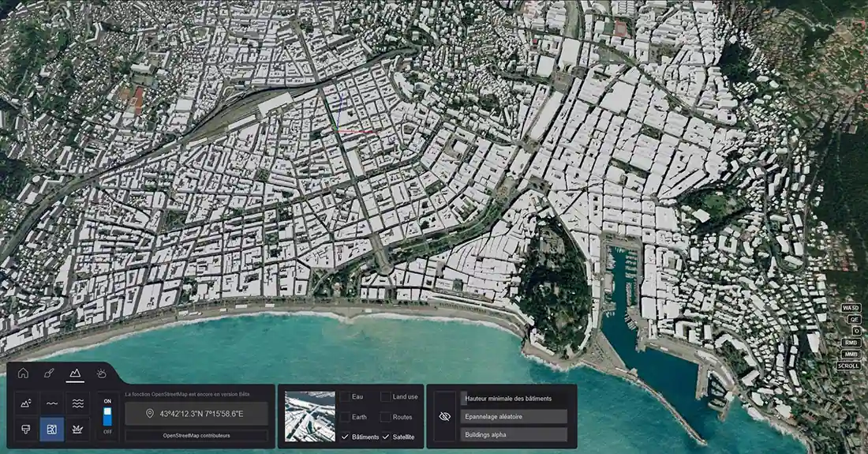Viewport: 868px width, 454px height.
Task: Select the highlighted OpenStreetMap map icon
Action: [51, 429]
